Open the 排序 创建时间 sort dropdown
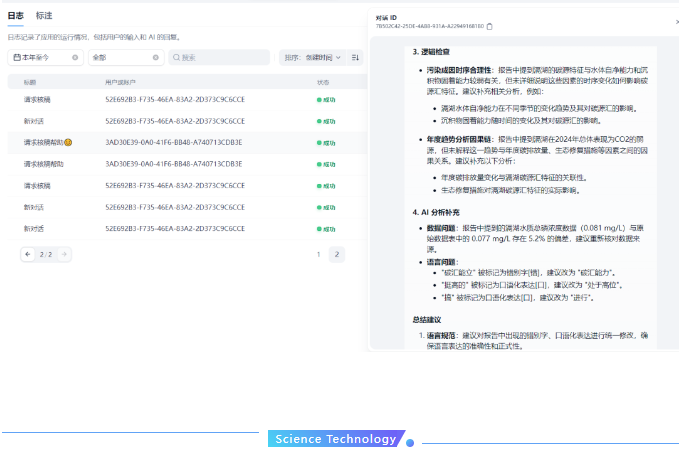Viewport: 684px width, 450px height. 312,58
